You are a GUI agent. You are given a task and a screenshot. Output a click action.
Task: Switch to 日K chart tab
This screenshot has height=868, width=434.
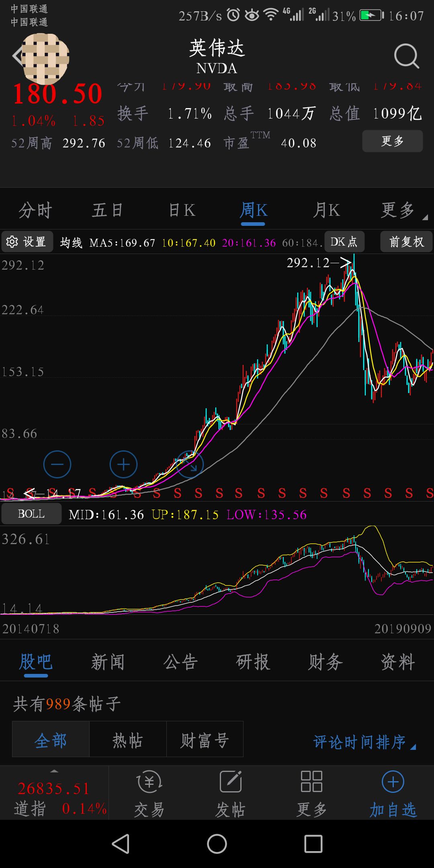click(x=182, y=210)
